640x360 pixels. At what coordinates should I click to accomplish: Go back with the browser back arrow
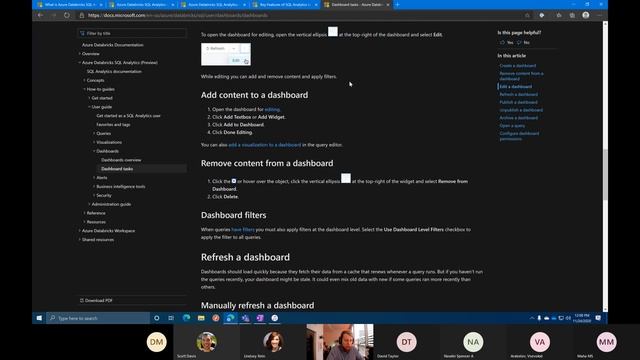[x=40, y=15]
